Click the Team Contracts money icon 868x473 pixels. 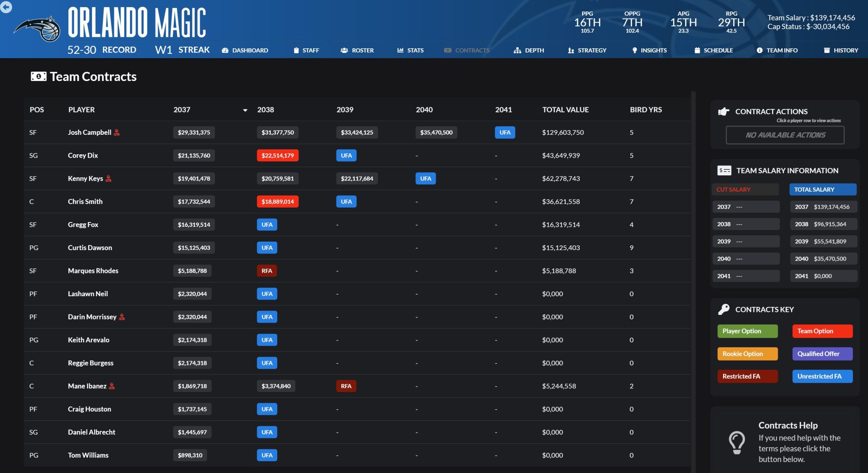pos(39,77)
